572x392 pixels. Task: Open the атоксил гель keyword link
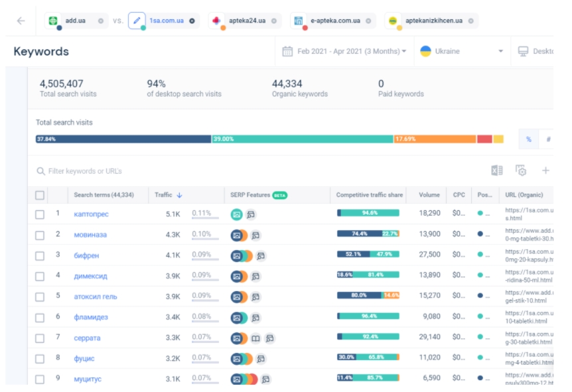(x=96, y=296)
